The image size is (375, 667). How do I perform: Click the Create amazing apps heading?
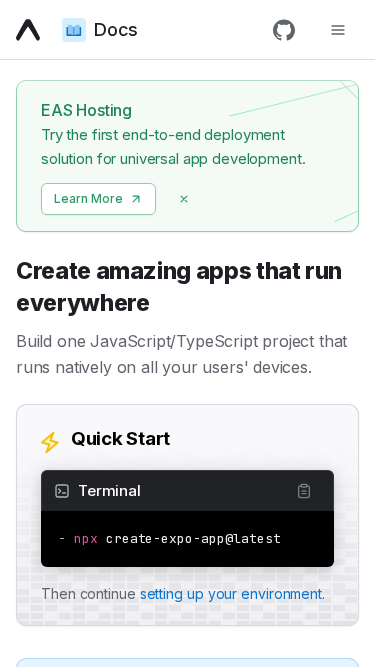tap(179, 287)
